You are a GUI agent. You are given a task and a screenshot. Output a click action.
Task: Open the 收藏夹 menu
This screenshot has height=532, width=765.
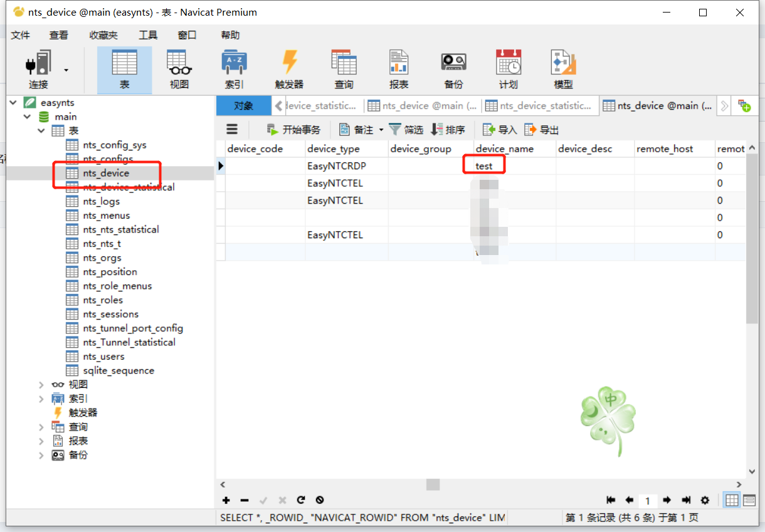click(103, 35)
